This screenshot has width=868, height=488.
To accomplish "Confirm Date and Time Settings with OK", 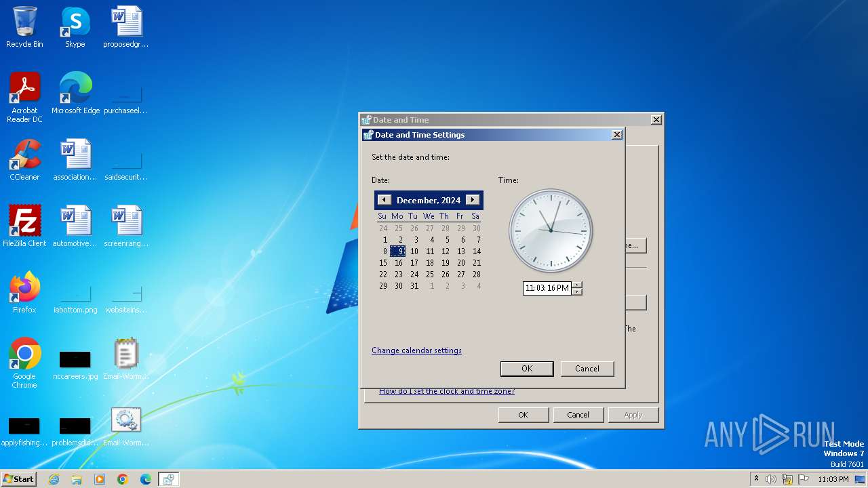I will coord(527,369).
